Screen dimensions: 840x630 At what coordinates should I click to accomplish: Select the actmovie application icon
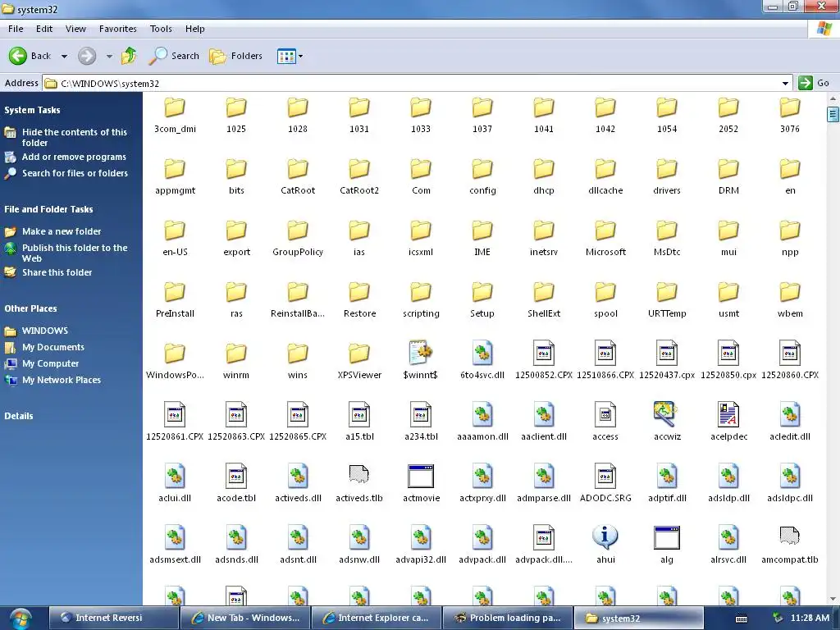[x=421, y=477]
